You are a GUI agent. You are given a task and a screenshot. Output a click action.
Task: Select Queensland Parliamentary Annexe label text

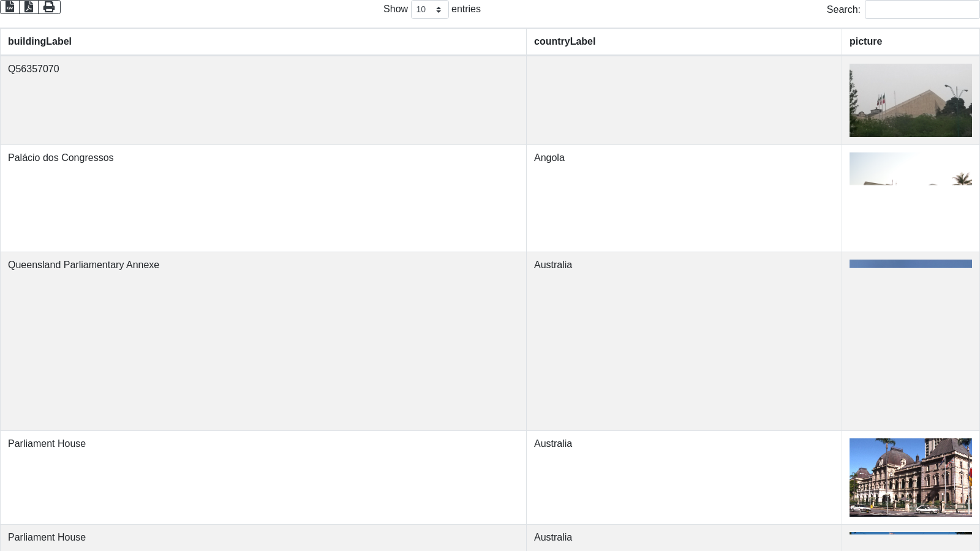pyautogui.click(x=83, y=265)
